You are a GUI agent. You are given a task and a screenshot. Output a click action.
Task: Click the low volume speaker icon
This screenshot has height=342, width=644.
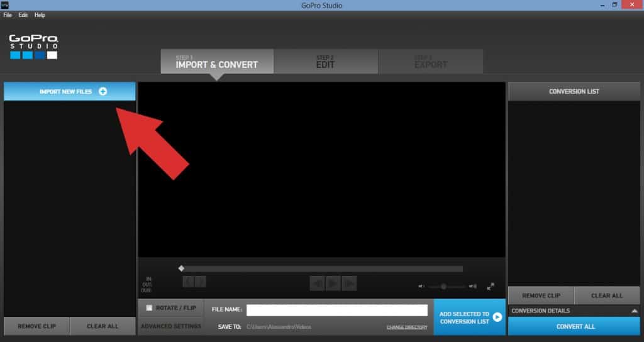tap(421, 287)
